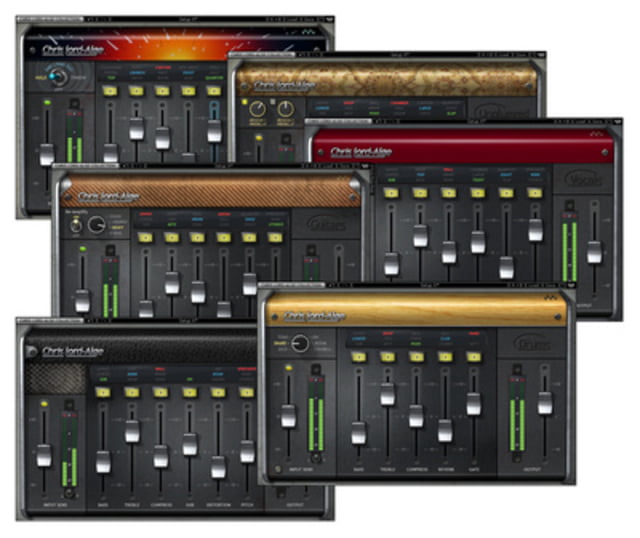Viewport: 640px width, 538px height.
Task: Click the Gate fader handle in Drums plugin
Action: click(x=474, y=404)
